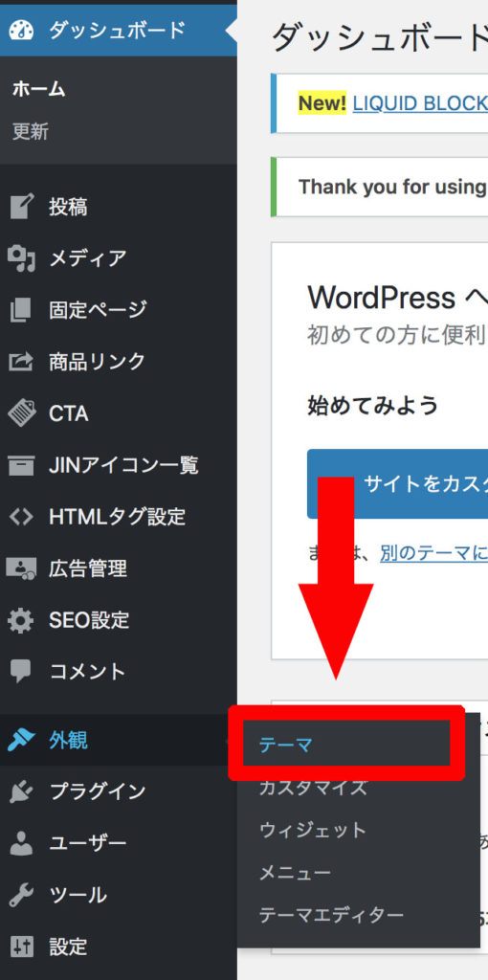Image resolution: width=488 pixels, height=980 pixels.
Task: Click the 固定ページ pages icon
Action: coord(21,310)
